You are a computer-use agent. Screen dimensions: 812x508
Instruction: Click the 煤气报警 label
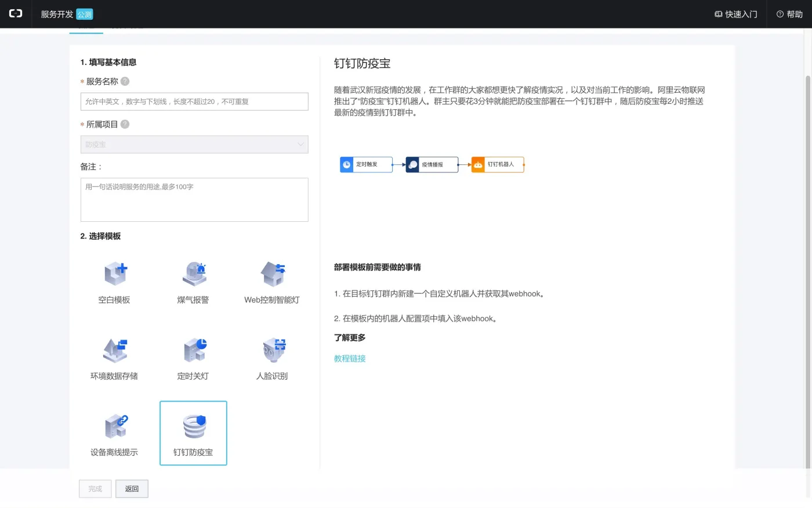click(x=193, y=300)
